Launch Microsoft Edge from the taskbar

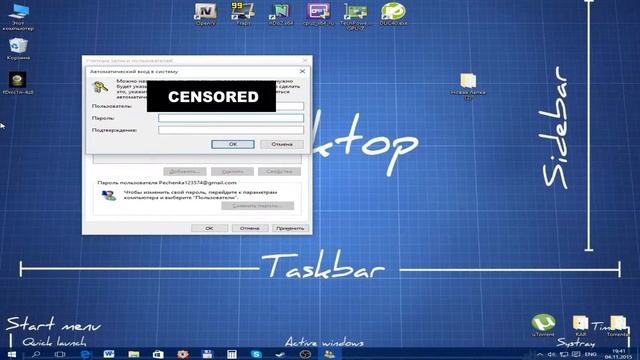pos(85,354)
